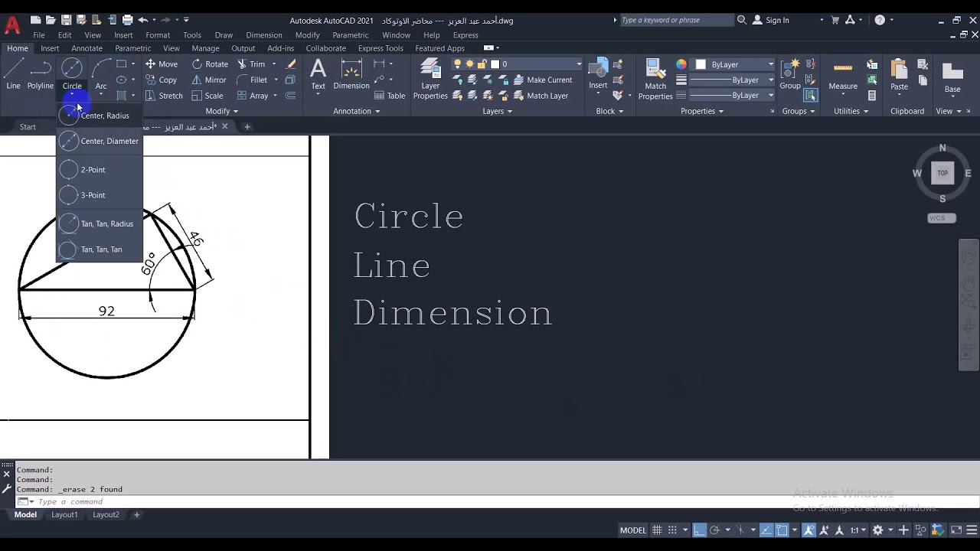Toggle snap mode in status bar
This screenshot has height=551, width=980.
[x=672, y=530]
